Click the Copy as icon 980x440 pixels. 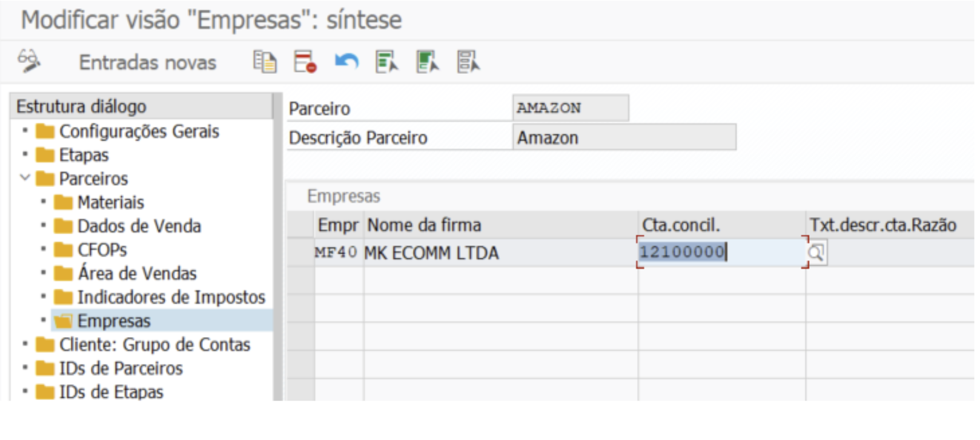pyautogui.click(x=265, y=62)
